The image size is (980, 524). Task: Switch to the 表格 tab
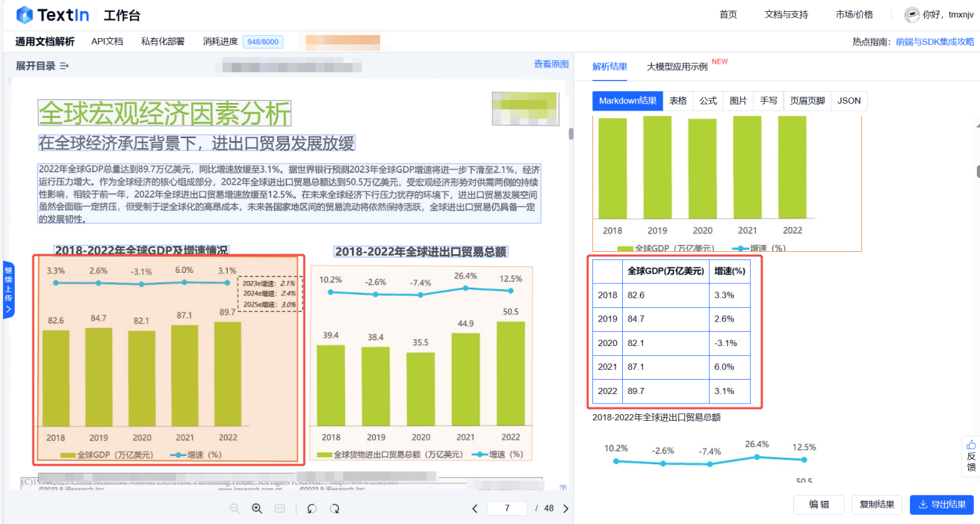[x=677, y=100]
